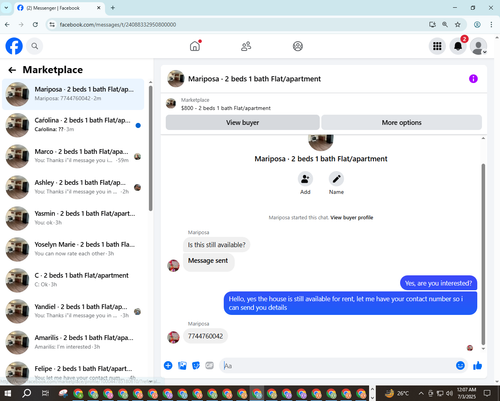The width and height of the screenshot is (500, 401).
Task: Choose a sticker icon in the composer
Action: (x=196, y=366)
